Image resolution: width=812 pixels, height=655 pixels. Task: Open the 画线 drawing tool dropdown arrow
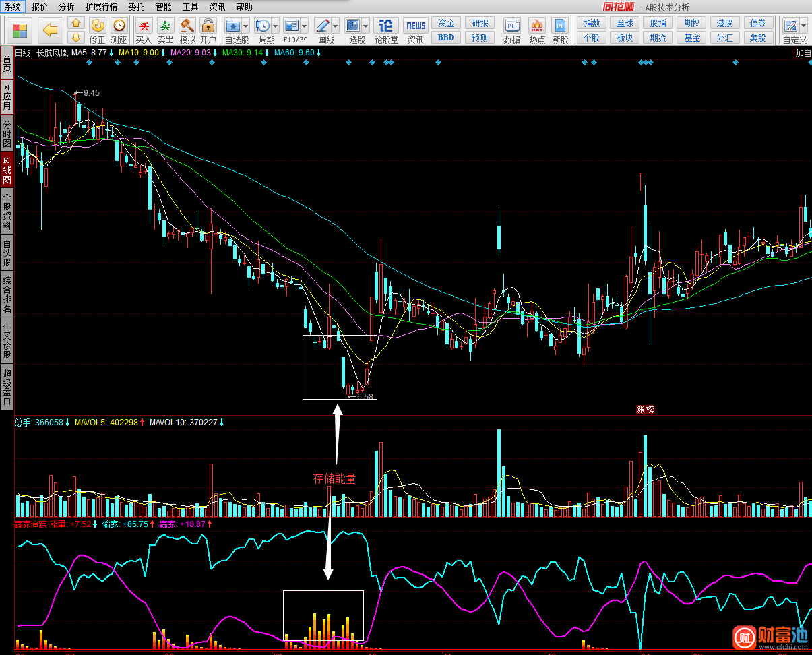coord(335,26)
